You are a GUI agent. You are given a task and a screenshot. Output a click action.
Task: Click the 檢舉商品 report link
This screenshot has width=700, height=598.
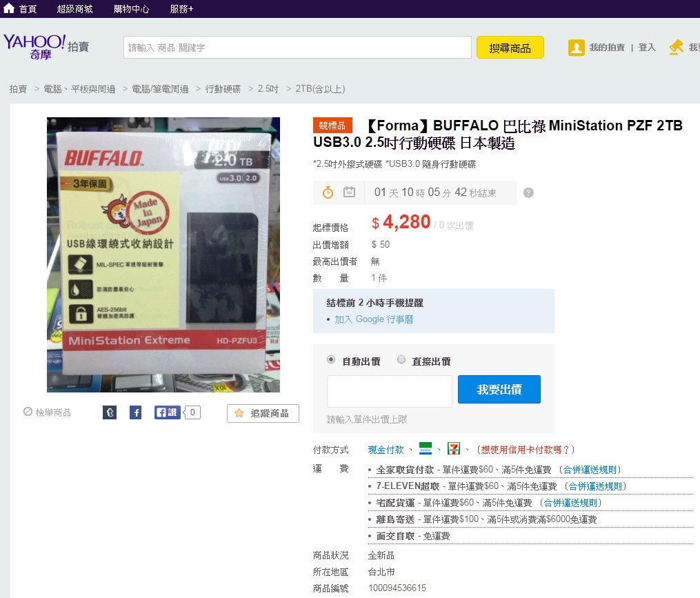[x=53, y=412]
